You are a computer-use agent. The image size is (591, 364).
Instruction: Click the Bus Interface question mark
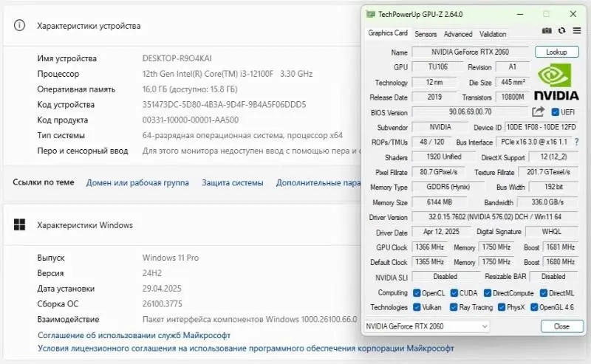point(576,142)
